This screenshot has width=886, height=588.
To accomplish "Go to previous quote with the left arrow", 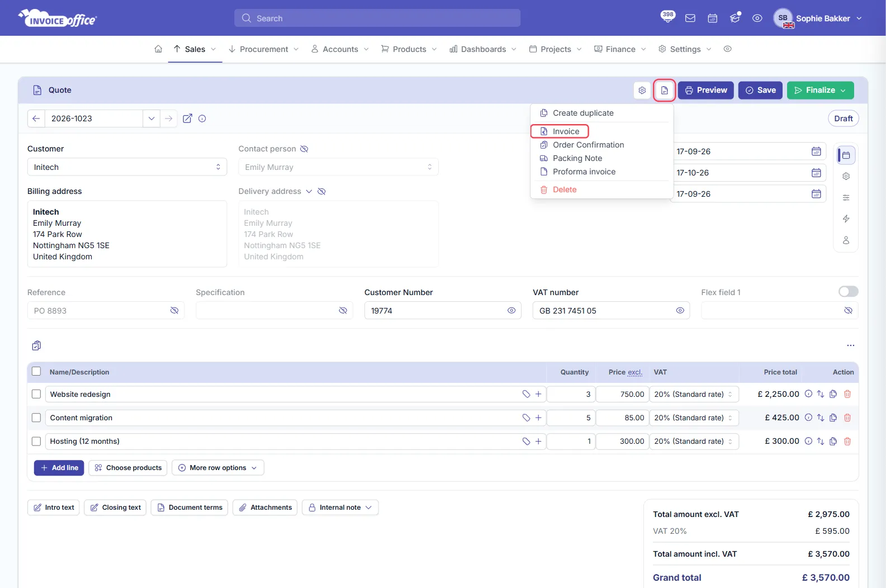I will pos(36,118).
